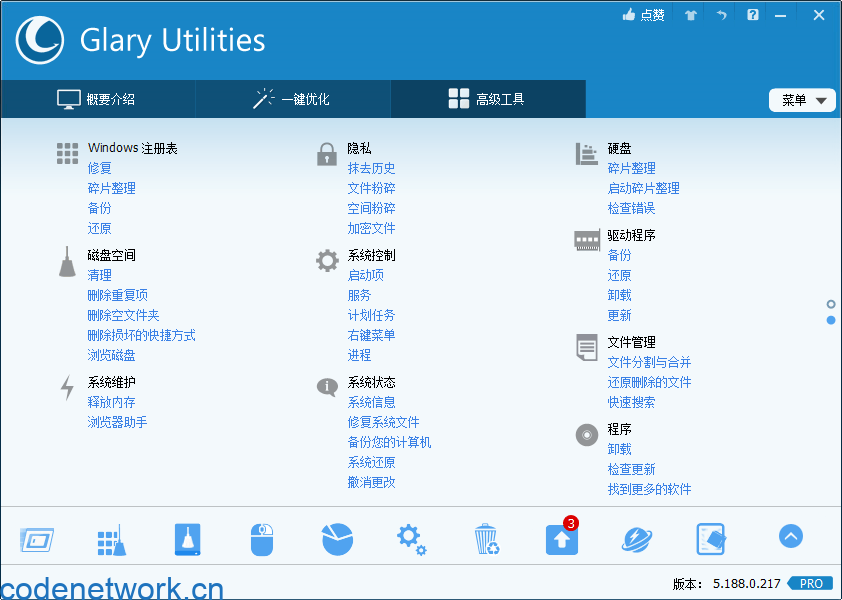Click the PRO version badge
The image size is (842, 600).
click(x=810, y=583)
